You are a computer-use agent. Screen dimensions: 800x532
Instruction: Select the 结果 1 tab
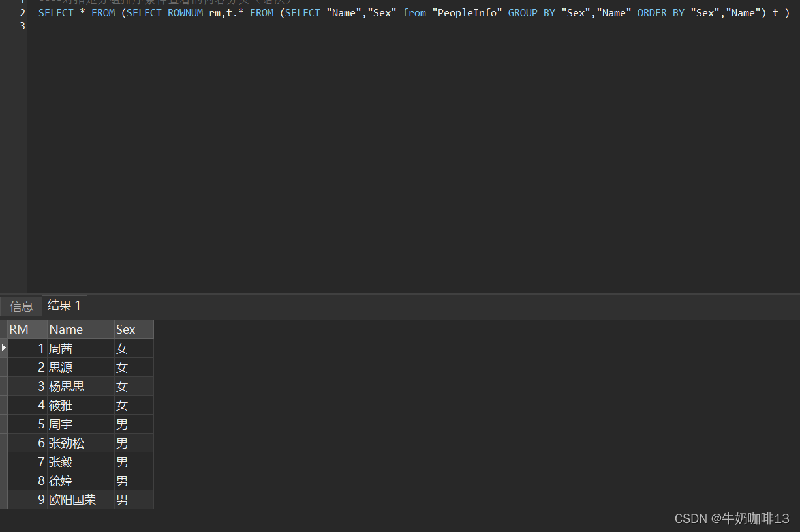point(63,306)
